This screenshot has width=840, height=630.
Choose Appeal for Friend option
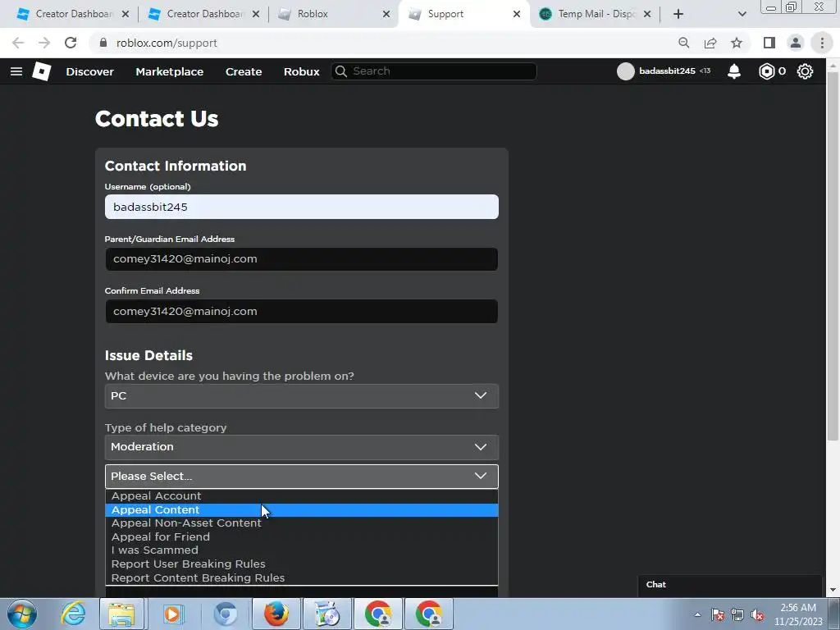click(302, 536)
